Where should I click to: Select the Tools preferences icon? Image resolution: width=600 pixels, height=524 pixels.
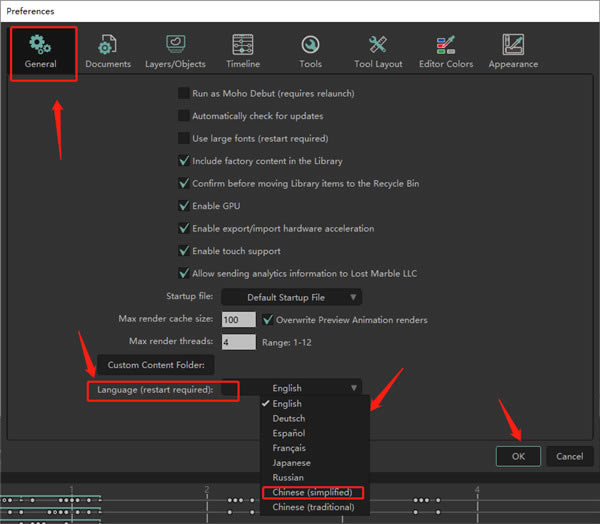tap(310, 46)
